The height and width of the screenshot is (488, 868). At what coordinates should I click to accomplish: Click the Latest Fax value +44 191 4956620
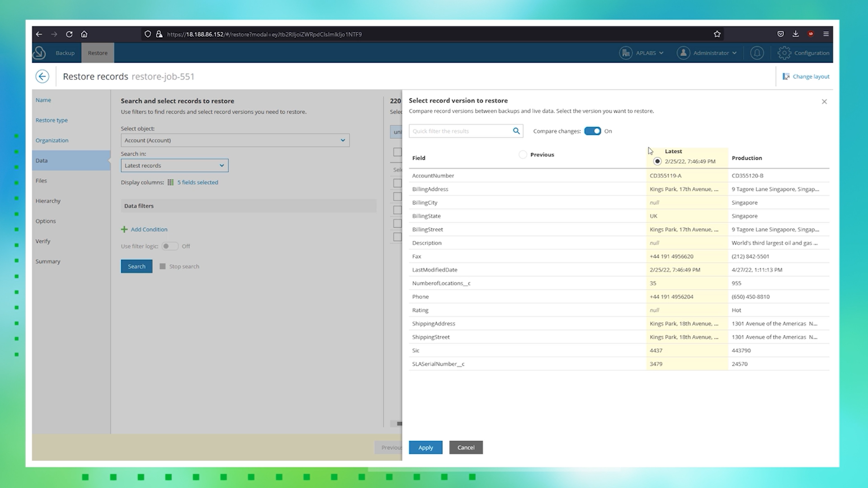coord(671,257)
